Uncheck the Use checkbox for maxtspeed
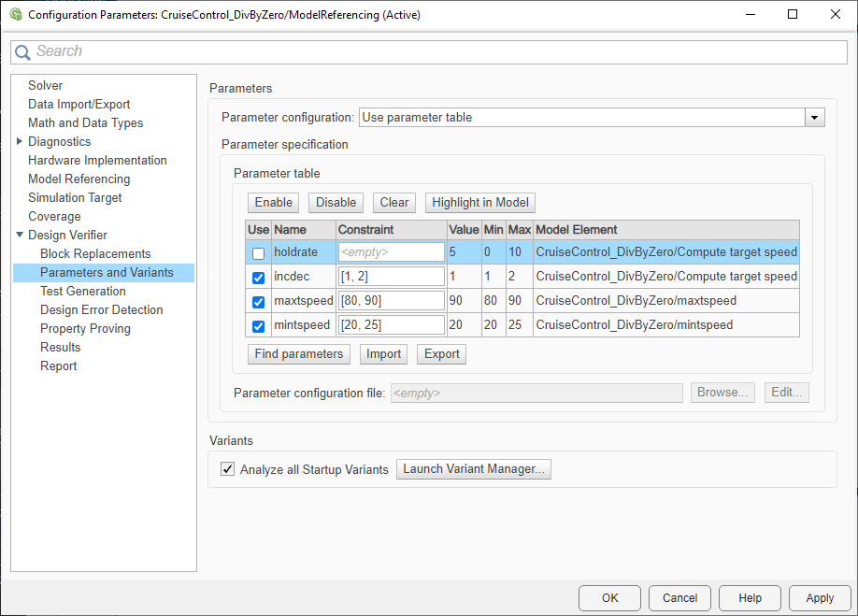858x616 pixels. (258, 301)
